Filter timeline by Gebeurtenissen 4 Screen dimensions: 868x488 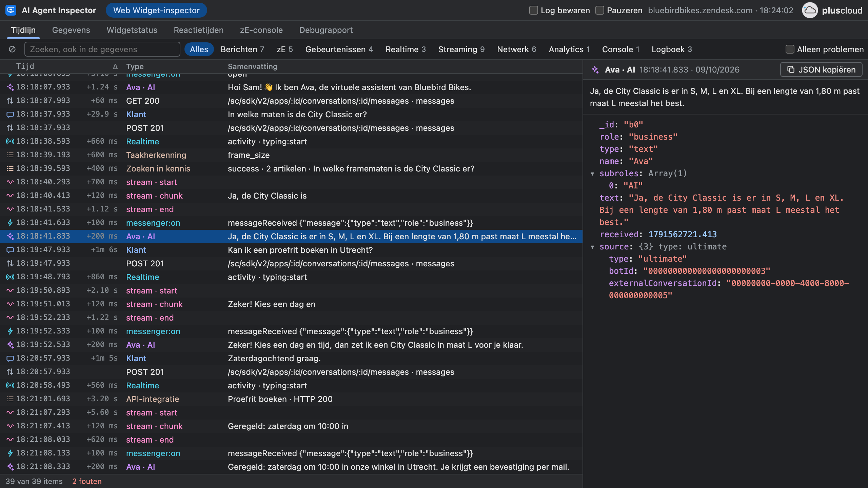pos(339,49)
